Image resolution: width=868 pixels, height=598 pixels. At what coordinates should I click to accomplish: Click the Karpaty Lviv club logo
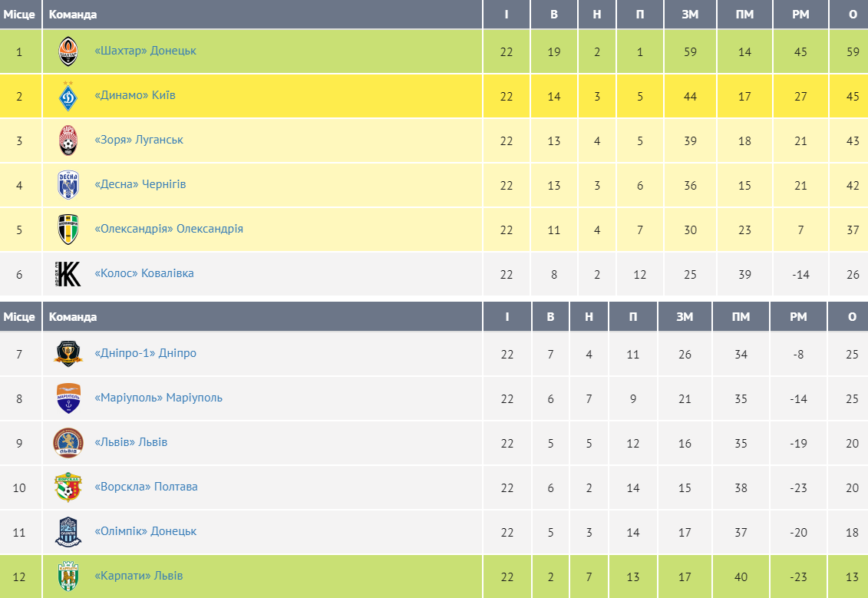point(68,577)
